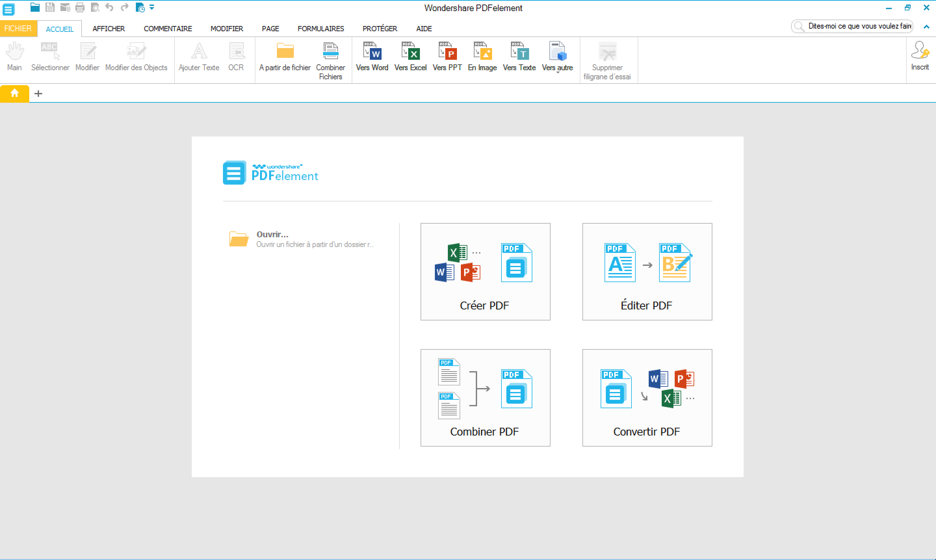Image resolution: width=936 pixels, height=560 pixels.
Task: Open the recent documents clock icon
Action: (140, 7)
